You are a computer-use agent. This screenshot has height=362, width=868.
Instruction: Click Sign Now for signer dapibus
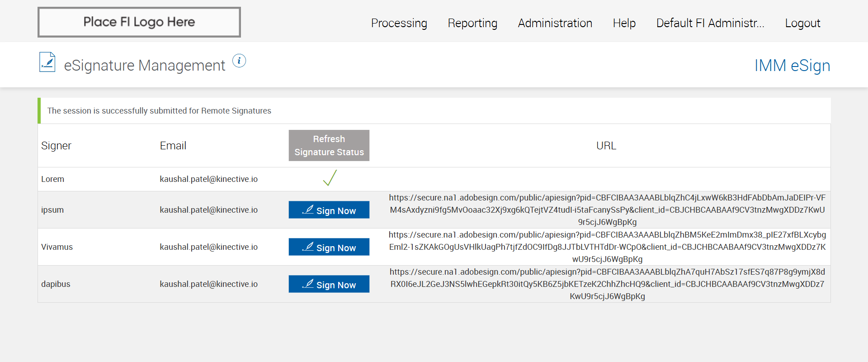click(329, 284)
